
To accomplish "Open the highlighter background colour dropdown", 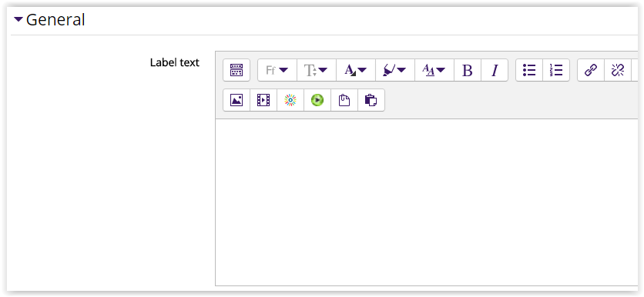I will (395, 70).
